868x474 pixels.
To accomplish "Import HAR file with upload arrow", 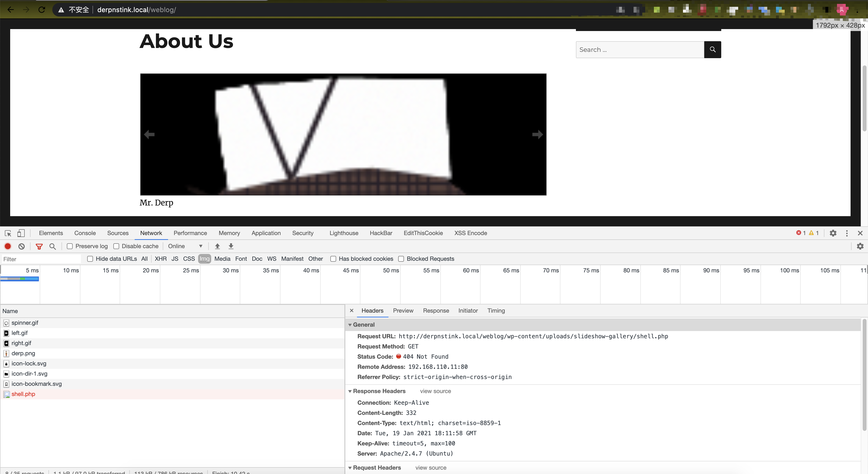I will 217,246.
